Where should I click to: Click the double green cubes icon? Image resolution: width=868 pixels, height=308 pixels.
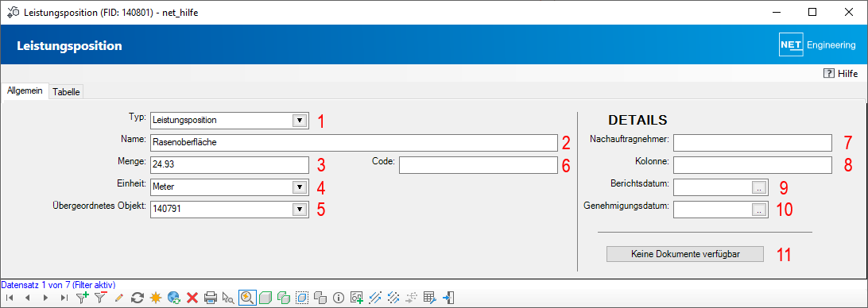[284, 298]
